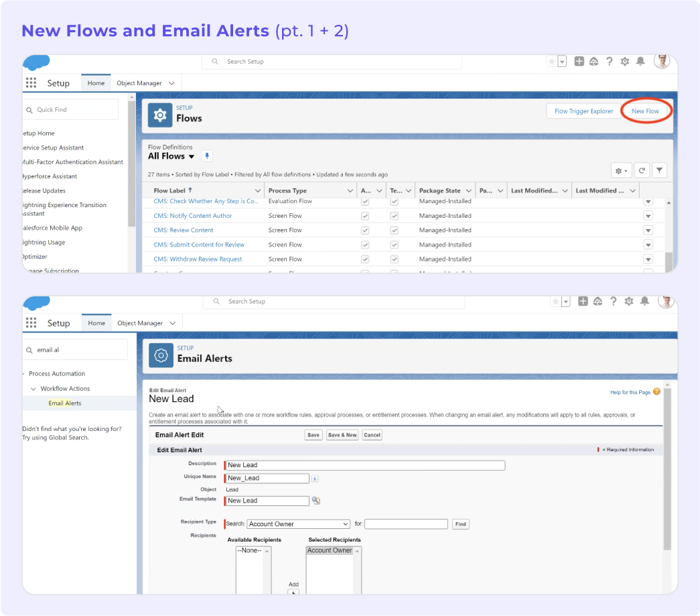Click the Unique Name field New_Lead

(267, 479)
